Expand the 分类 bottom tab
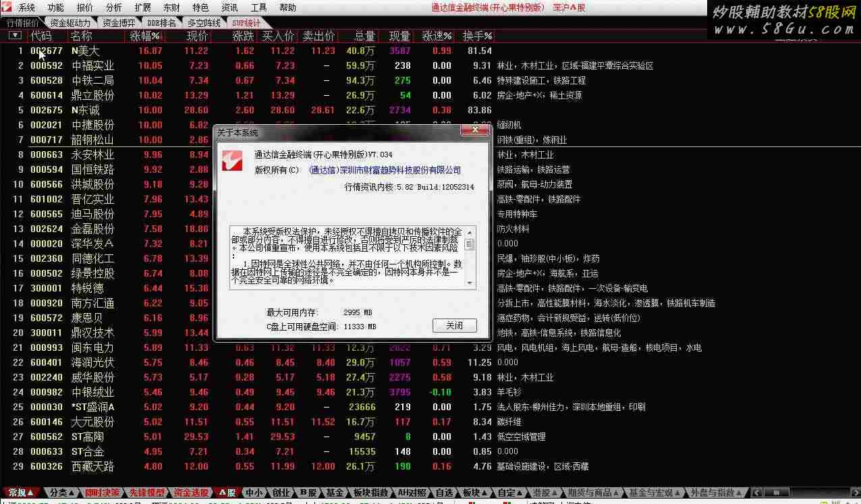861x504 pixels. [63, 493]
